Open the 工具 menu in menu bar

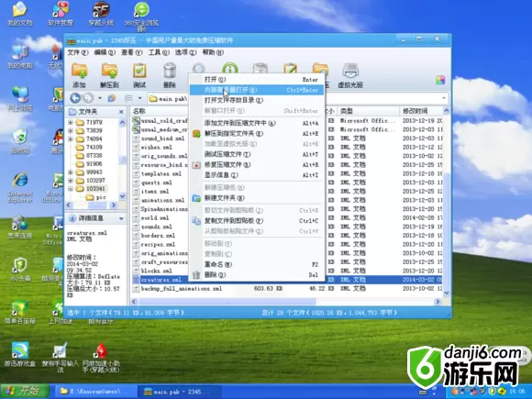[x=159, y=52]
